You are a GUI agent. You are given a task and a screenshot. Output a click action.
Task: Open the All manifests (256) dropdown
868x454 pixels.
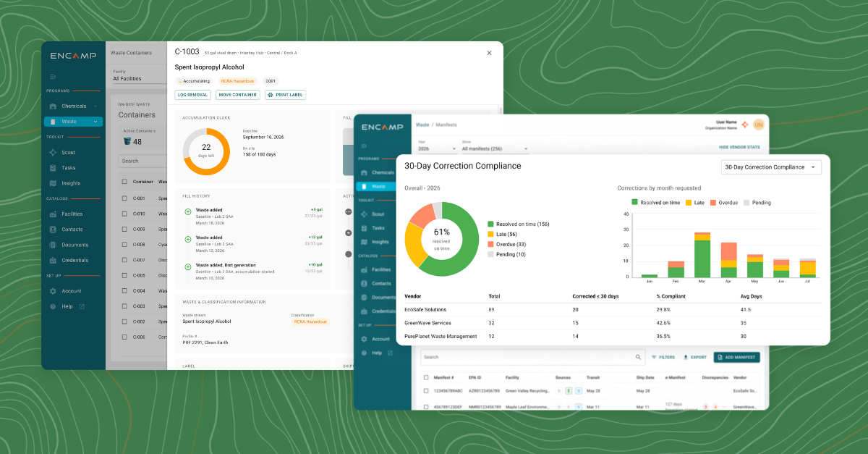click(x=495, y=148)
